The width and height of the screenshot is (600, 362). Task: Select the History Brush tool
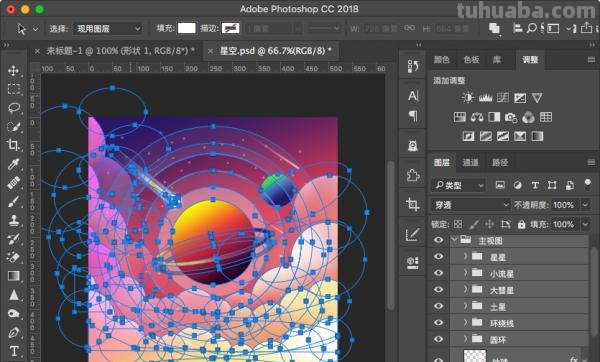(14, 239)
